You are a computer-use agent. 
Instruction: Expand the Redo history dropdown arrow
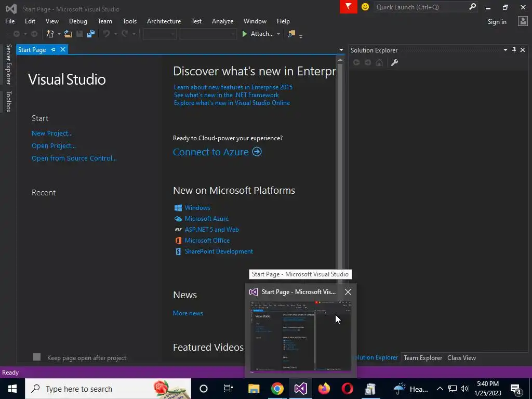tap(134, 34)
